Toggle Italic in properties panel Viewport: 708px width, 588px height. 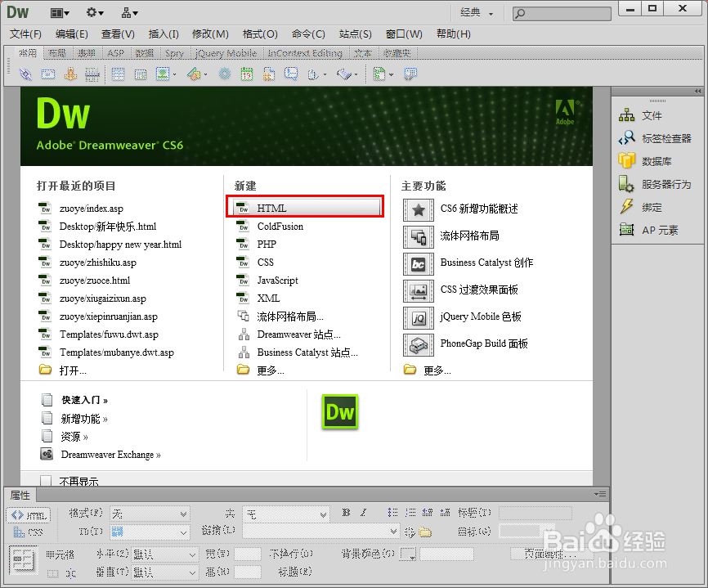click(364, 513)
